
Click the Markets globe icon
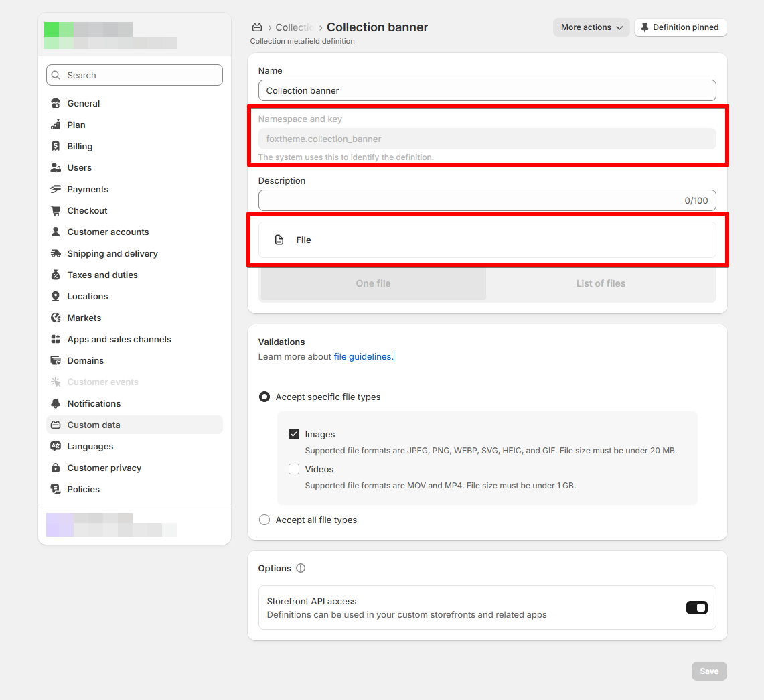[56, 318]
